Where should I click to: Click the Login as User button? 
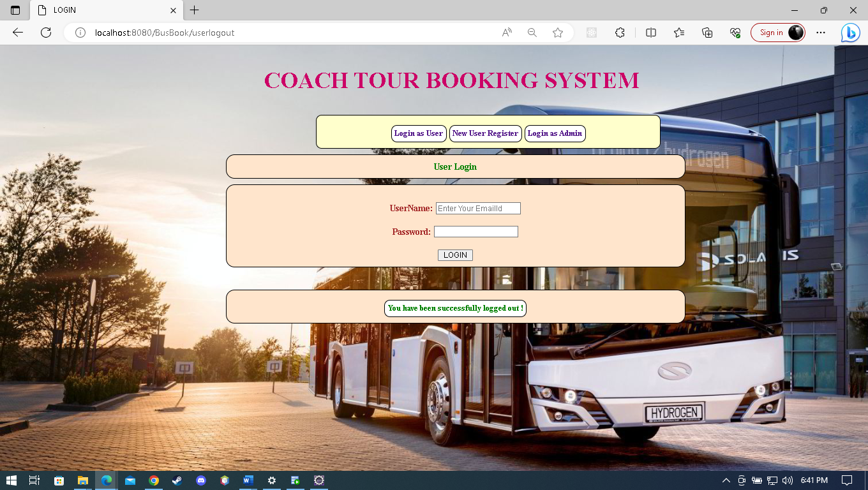[419, 134]
